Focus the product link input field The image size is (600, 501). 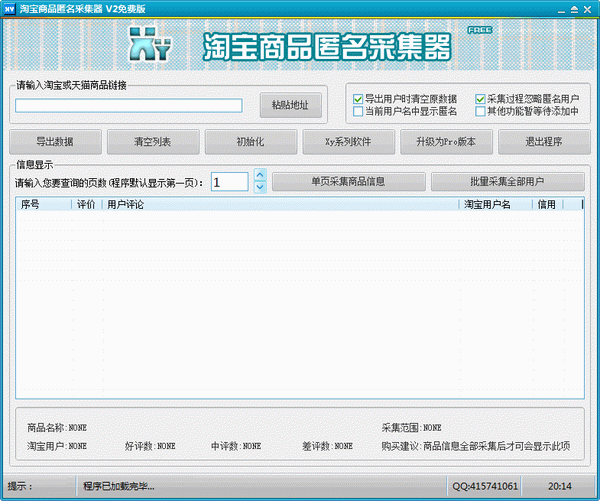tap(129, 106)
